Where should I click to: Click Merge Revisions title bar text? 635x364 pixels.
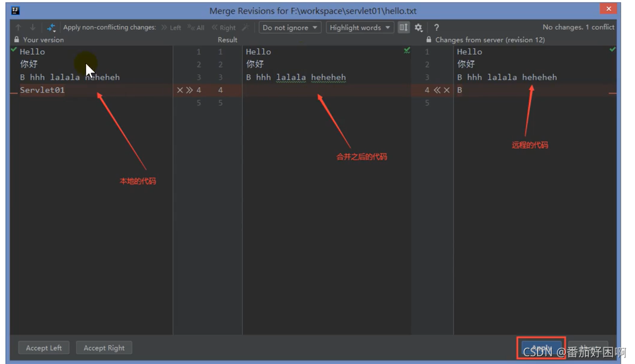click(313, 11)
